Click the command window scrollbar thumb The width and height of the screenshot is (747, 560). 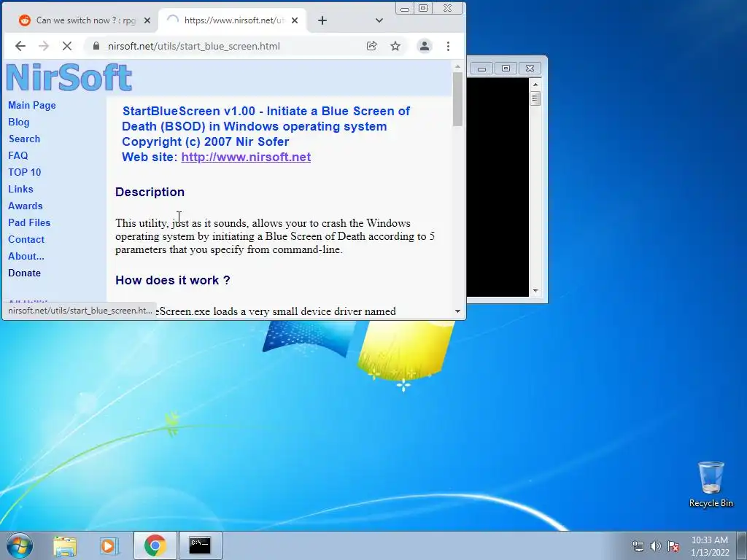tap(535, 98)
